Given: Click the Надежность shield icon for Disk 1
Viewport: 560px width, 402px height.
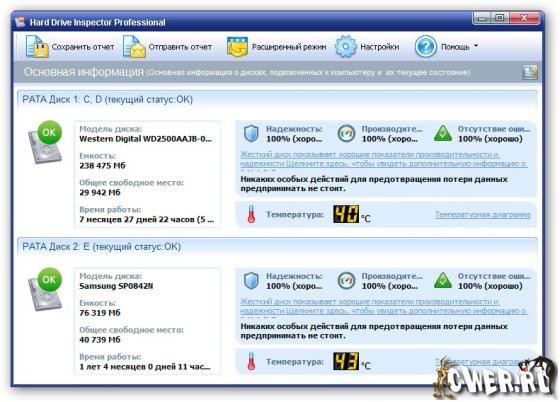Looking at the screenshot, I should pyautogui.click(x=251, y=134).
